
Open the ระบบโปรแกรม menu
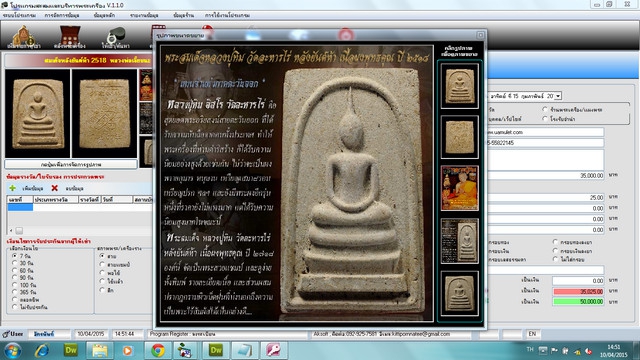coord(19,15)
